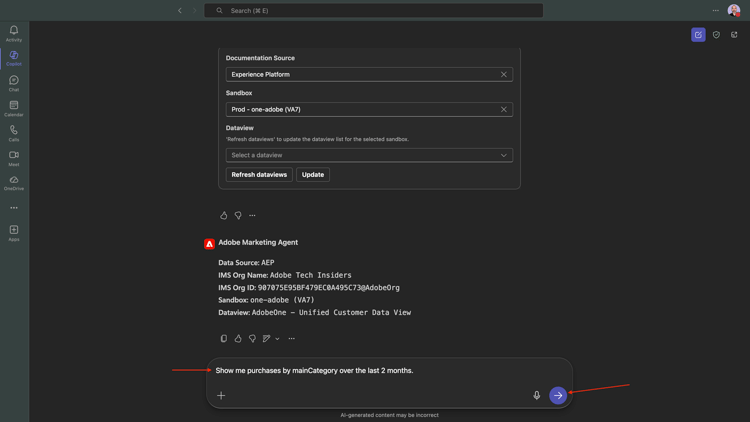The image size is (750, 422).
Task: Expand the chevron next to edit icon
Action: [277, 339]
